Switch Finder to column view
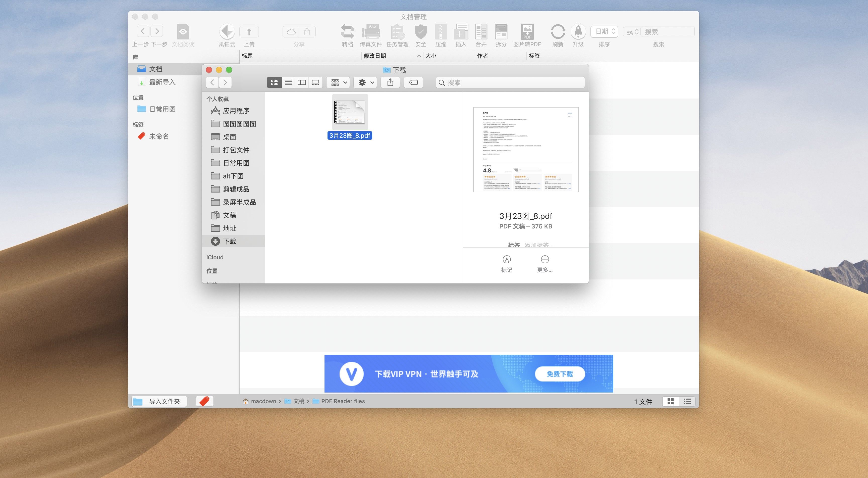 302,82
